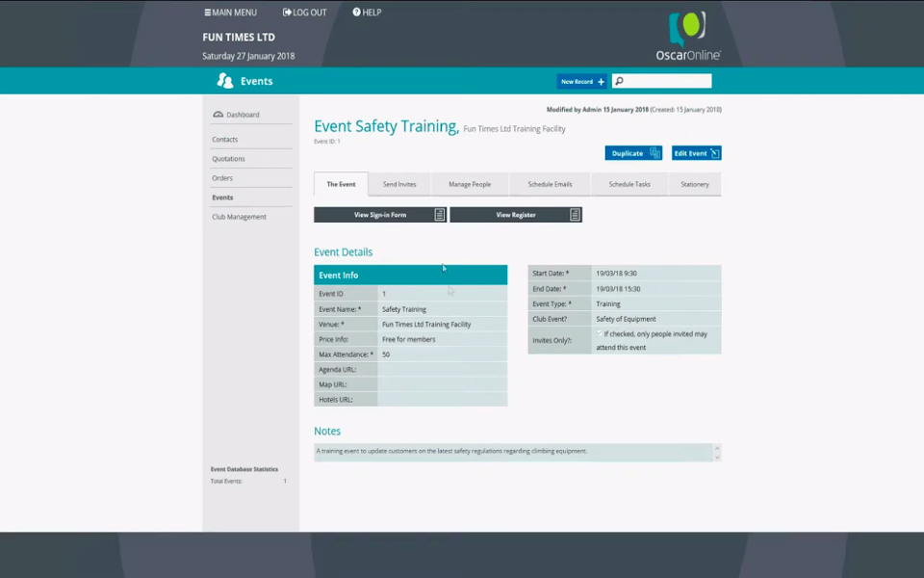Image resolution: width=924 pixels, height=578 pixels.
Task: Click the empty Map URL field
Action: tap(442, 384)
